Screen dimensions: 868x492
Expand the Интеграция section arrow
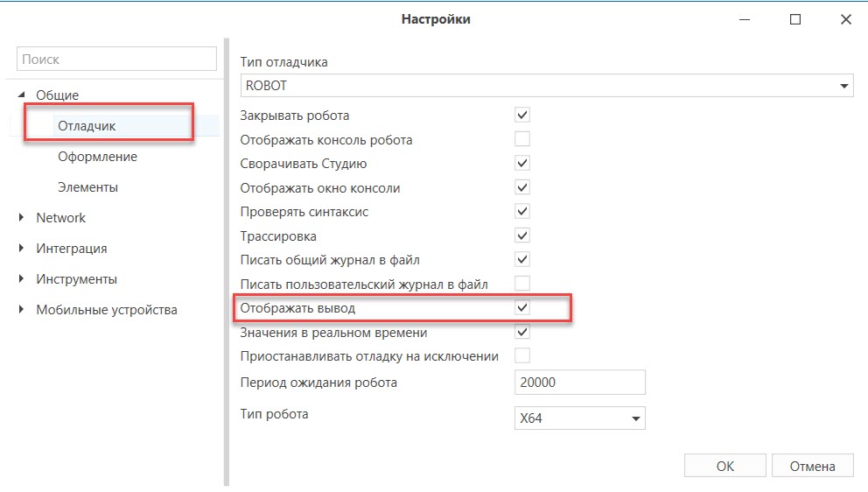(x=21, y=249)
